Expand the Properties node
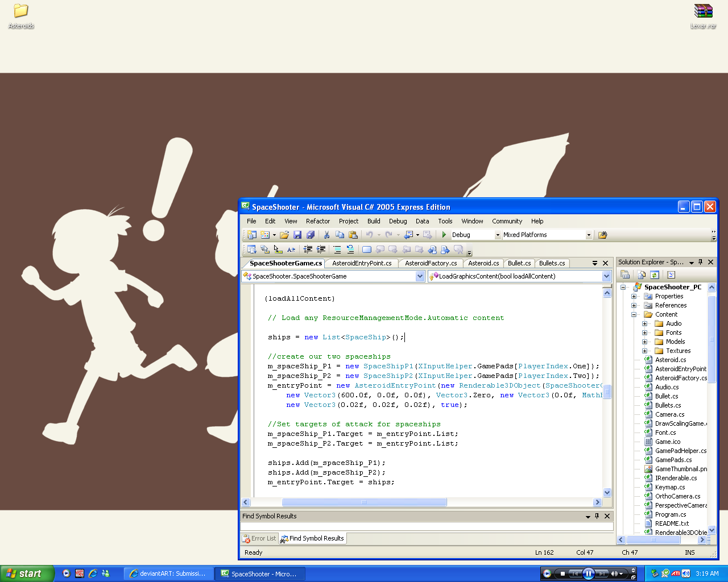The height and width of the screenshot is (582, 728). [x=634, y=296]
